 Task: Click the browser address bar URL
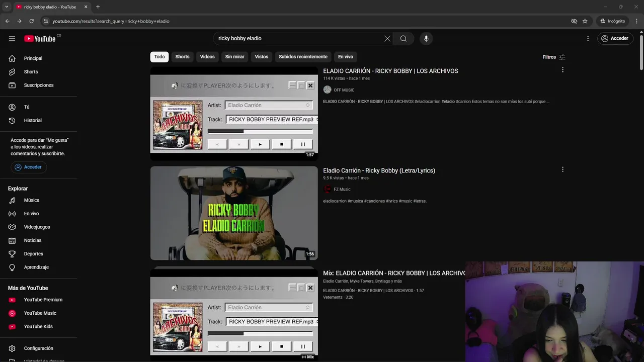click(111, 21)
